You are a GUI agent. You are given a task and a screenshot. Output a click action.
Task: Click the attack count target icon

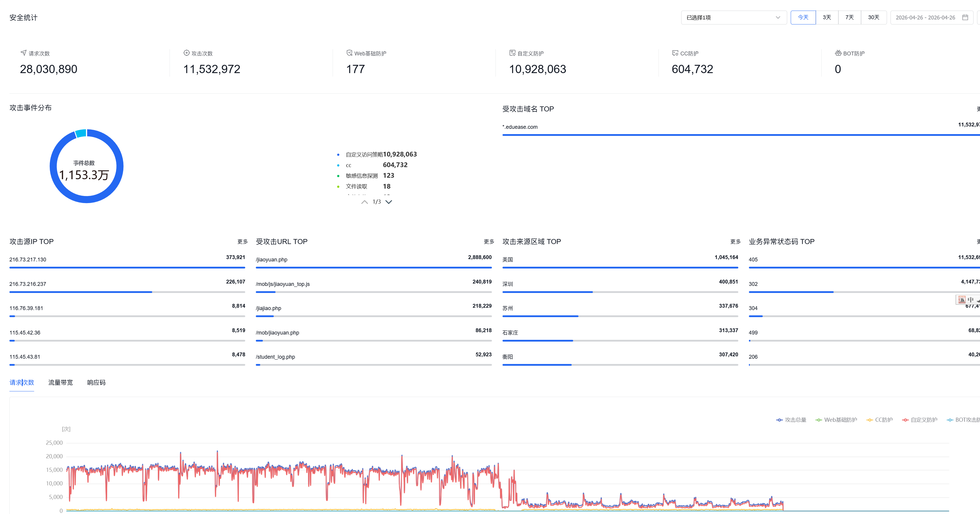(186, 53)
